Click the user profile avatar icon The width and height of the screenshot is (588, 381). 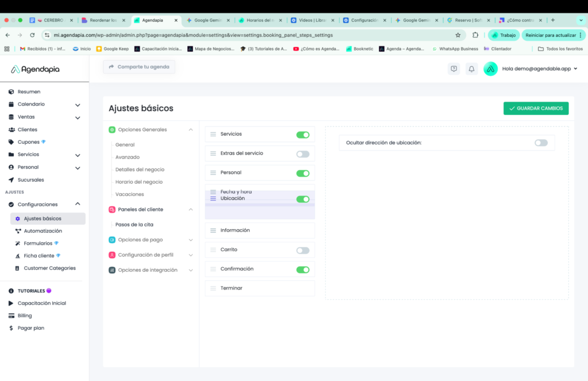click(490, 69)
